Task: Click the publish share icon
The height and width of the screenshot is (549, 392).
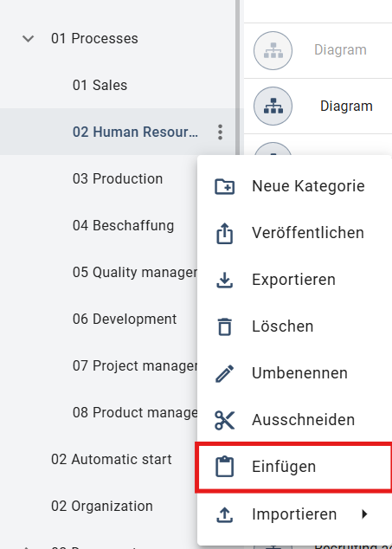Action: (224, 233)
